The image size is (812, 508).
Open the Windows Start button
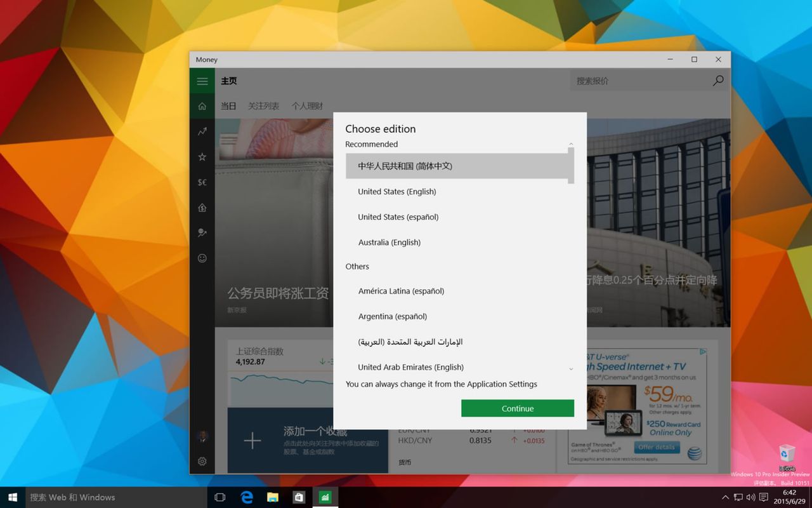(12, 497)
